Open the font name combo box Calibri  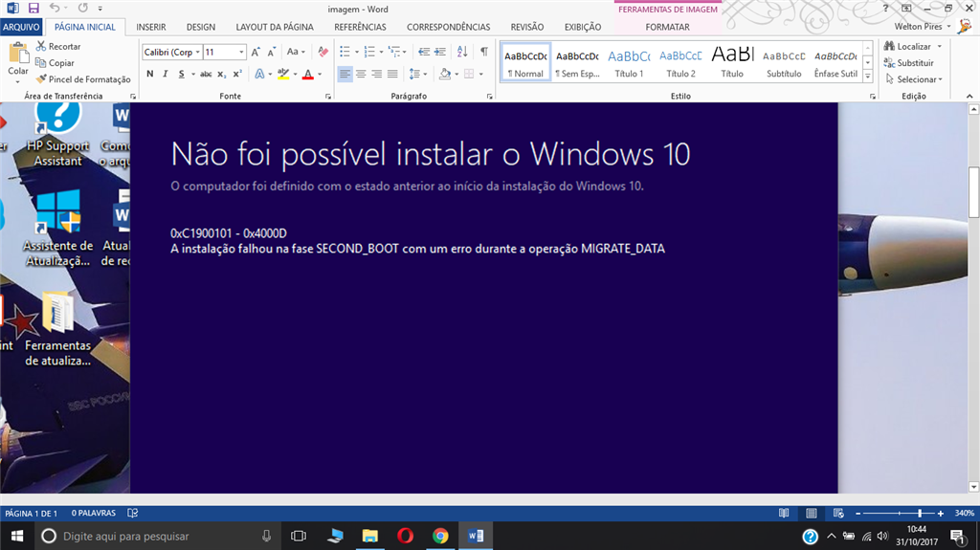(172, 52)
